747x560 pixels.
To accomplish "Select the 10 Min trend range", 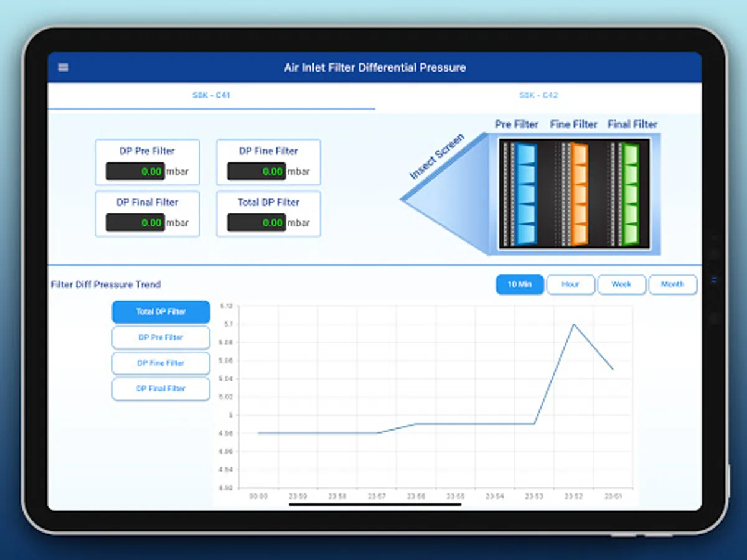I will pos(520,284).
